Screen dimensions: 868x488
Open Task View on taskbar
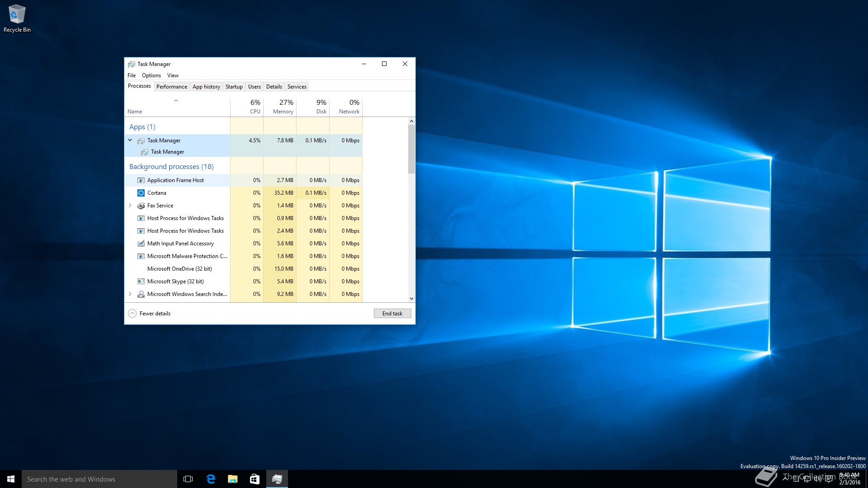(188, 479)
